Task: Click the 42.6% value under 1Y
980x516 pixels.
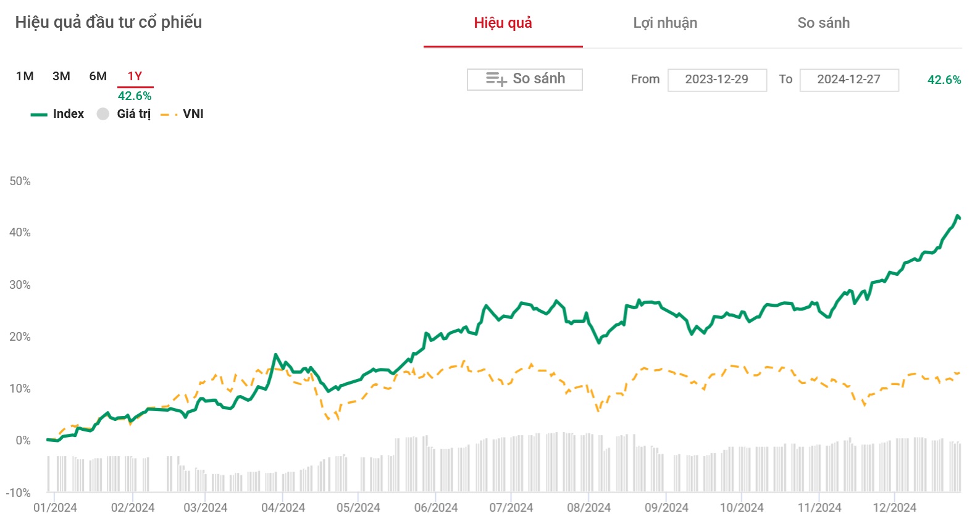Action: 135,96
